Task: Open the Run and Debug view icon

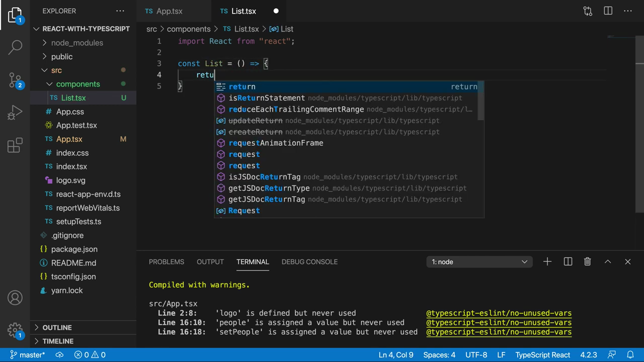Action: (x=15, y=112)
